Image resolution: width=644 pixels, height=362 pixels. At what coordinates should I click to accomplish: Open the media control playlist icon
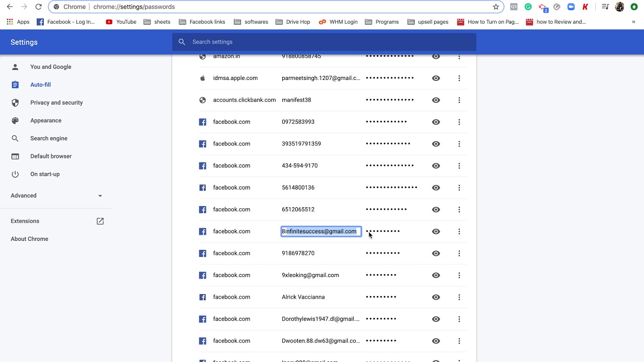pyautogui.click(x=605, y=7)
